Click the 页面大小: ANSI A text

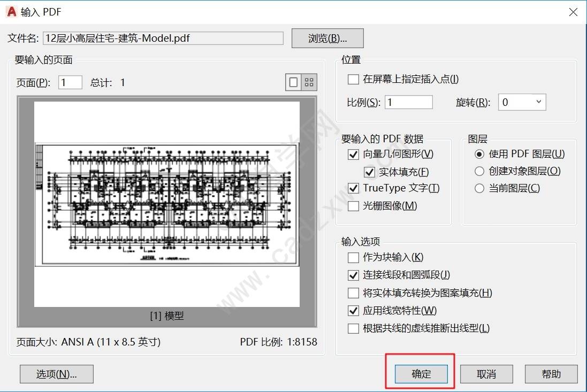coord(88,342)
